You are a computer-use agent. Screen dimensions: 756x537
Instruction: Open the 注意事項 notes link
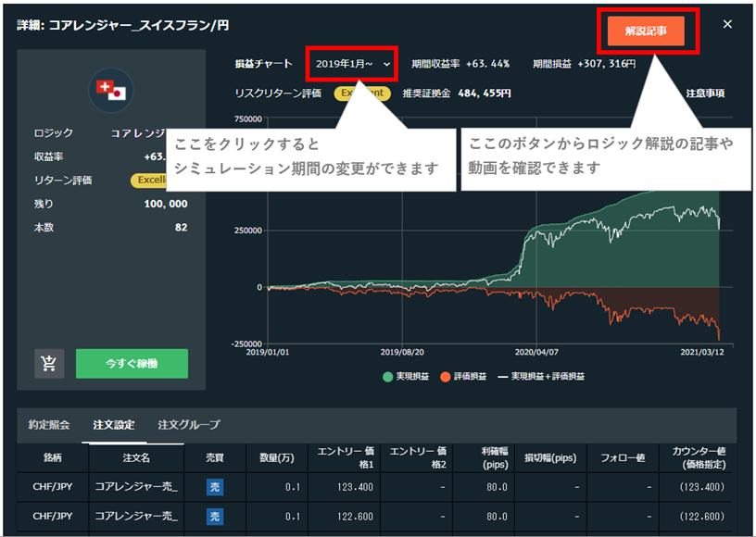(x=705, y=93)
